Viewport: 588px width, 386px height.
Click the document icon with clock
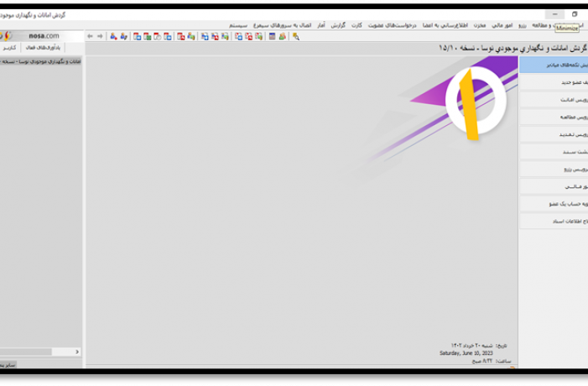pyautogui.click(x=158, y=36)
